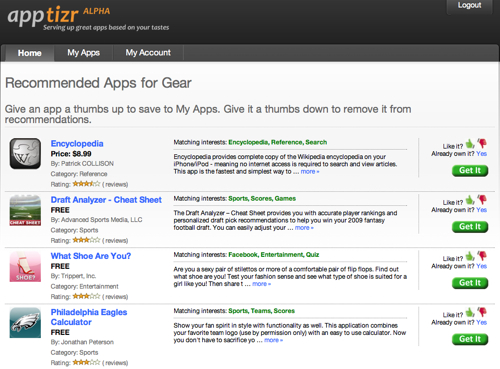Open the My Apps tab
The image size is (500, 369).
click(83, 53)
